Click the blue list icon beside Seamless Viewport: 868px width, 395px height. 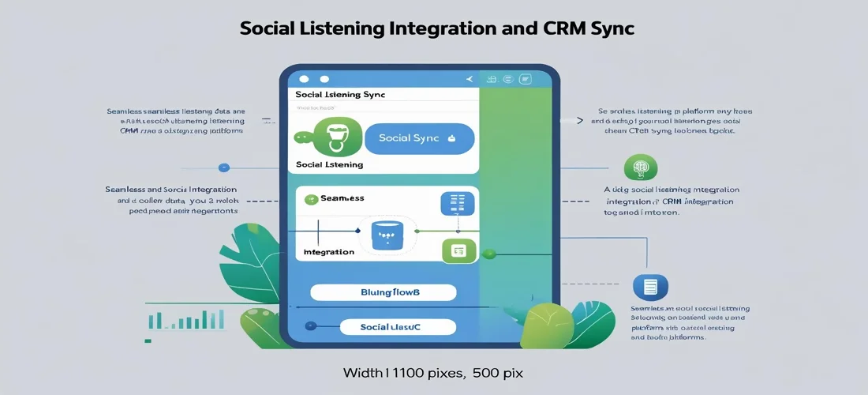[x=457, y=203]
